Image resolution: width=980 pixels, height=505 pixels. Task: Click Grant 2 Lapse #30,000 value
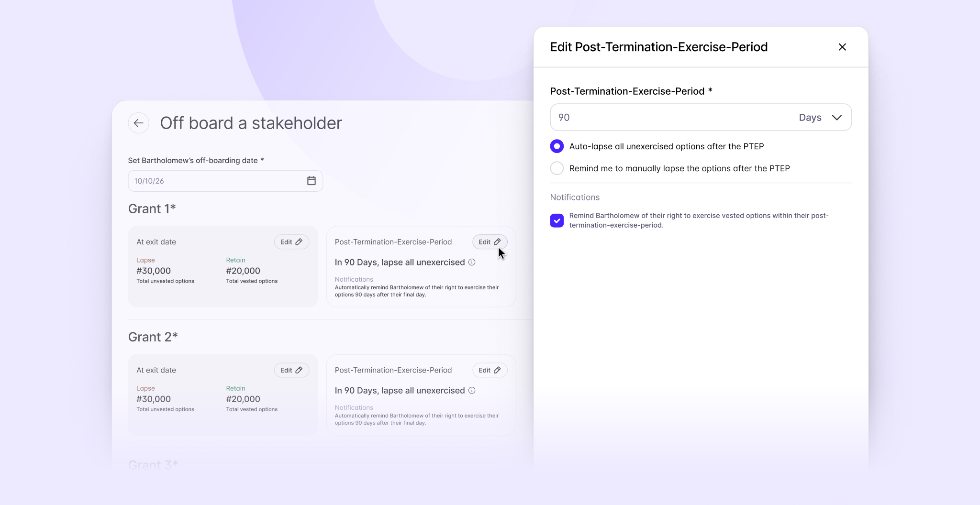tap(154, 399)
